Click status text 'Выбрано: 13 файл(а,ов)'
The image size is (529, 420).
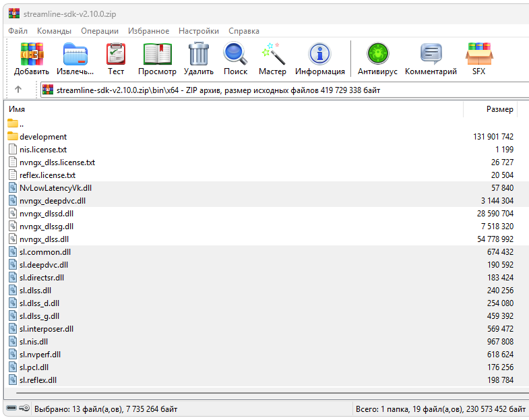[78, 409]
